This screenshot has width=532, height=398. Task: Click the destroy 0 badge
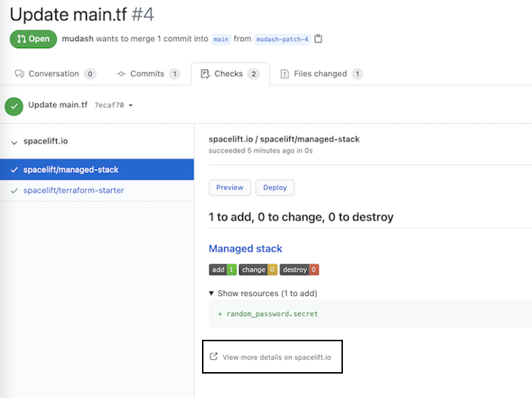pos(299,269)
